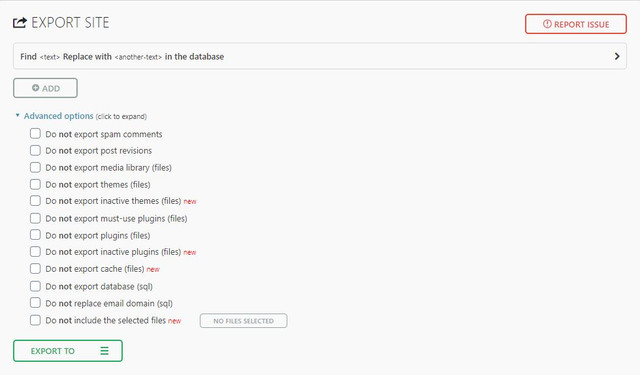This screenshot has height=375, width=640.
Task: Check Do not export database (sql)
Action: pyautogui.click(x=36, y=286)
